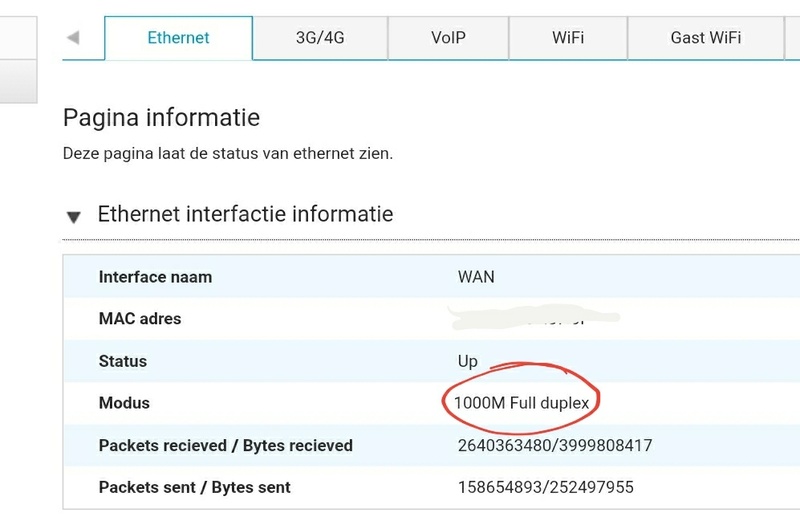The height and width of the screenshot is (525, 800).
Task: Click the ethernet status description text
Action: pyautogui.click(x=228, y=154)
